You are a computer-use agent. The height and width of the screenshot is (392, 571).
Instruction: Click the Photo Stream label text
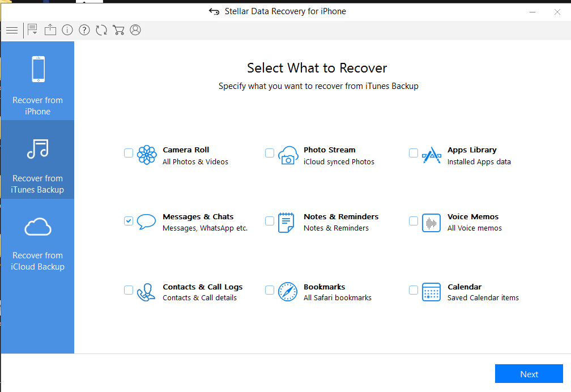(330, 150)
